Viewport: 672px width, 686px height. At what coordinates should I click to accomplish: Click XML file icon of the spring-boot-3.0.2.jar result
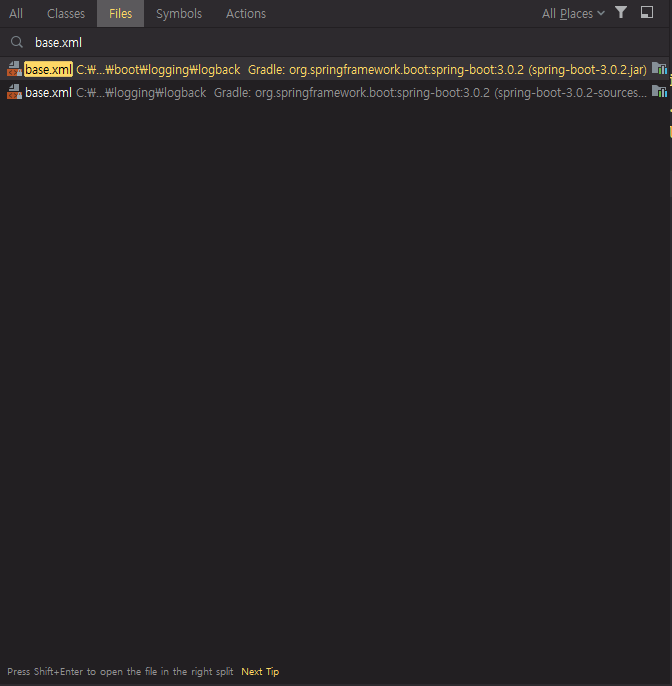(14, 69)
